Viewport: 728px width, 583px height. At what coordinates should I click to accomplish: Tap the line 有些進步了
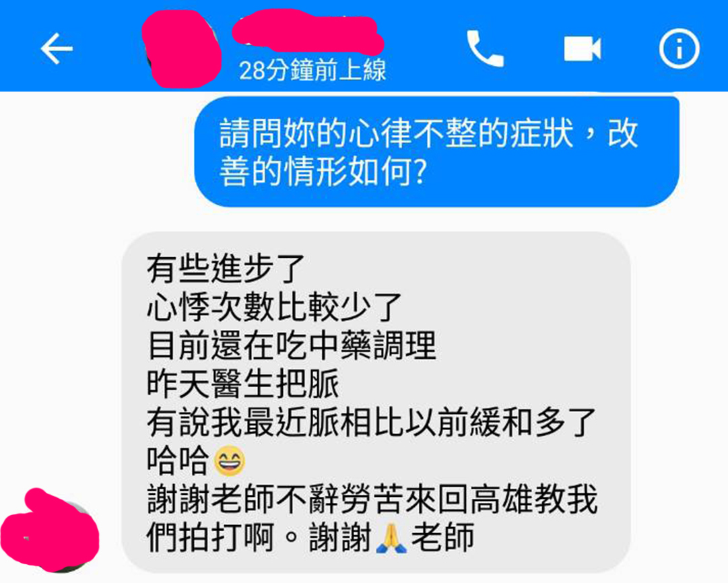226,269
